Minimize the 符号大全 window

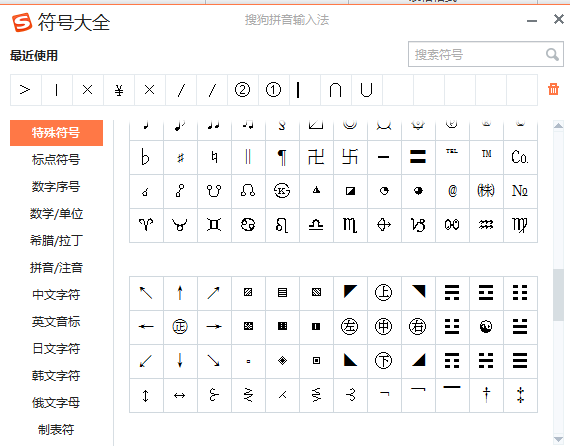click(532, 21)
